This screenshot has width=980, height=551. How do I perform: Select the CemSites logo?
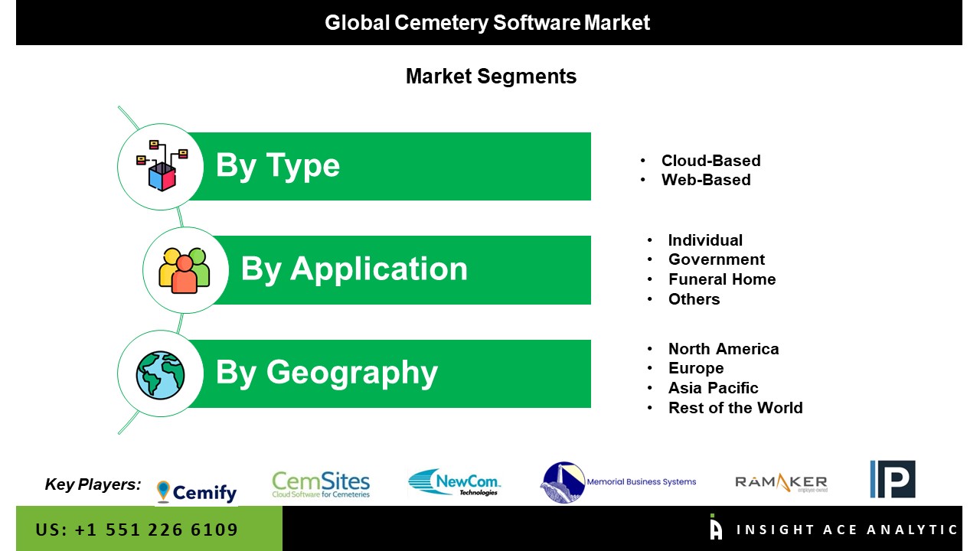click(321, 484)
